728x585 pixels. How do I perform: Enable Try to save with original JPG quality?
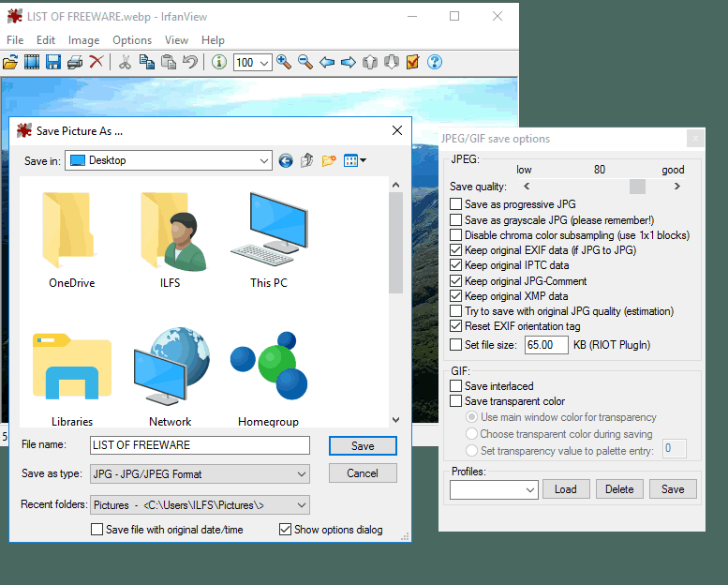(x=456, y=311)
